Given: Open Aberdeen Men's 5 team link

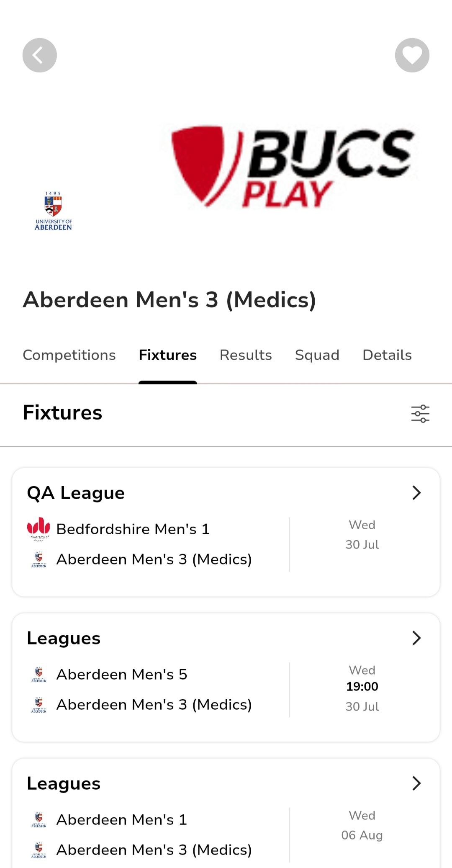Looking at the screenshot, I should [x=121, y=675].
